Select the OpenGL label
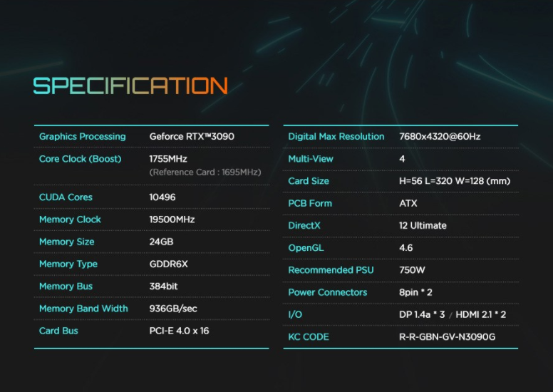This screenshot has width=553, height=392. [x=306, y=248]
